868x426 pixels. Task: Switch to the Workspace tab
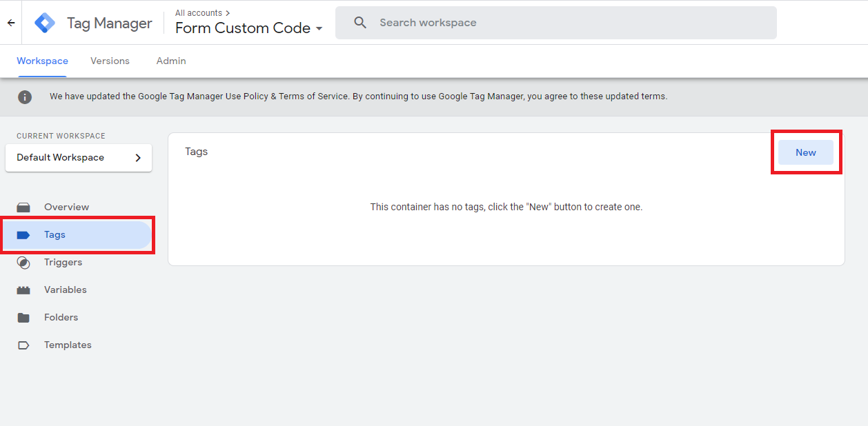click(42, 61)
